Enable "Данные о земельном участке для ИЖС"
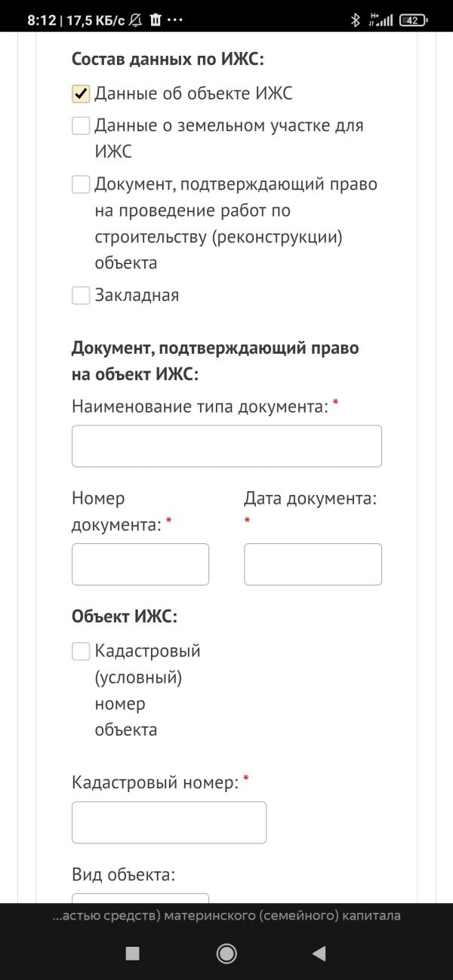 81,125
